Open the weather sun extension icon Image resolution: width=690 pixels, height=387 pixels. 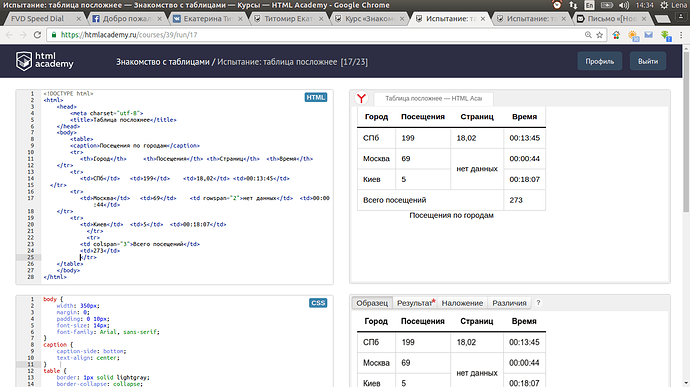pyautogui.click(x=633, y=36)
